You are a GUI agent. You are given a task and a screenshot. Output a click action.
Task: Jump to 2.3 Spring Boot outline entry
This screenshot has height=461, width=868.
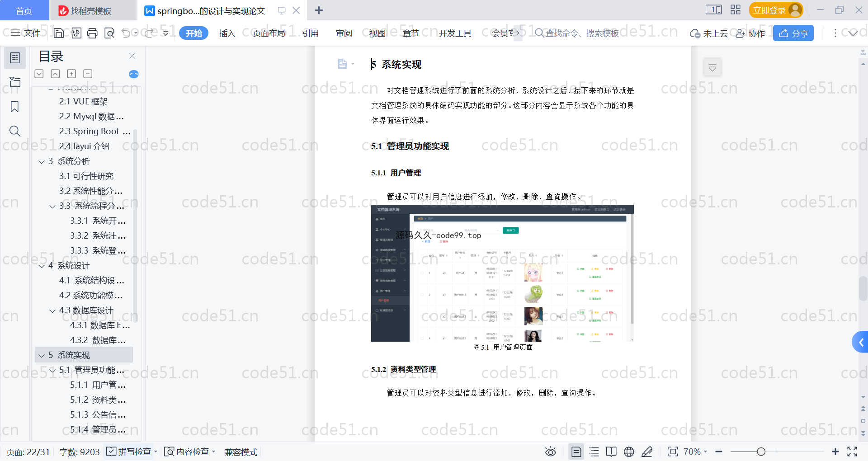coord(95,132)
